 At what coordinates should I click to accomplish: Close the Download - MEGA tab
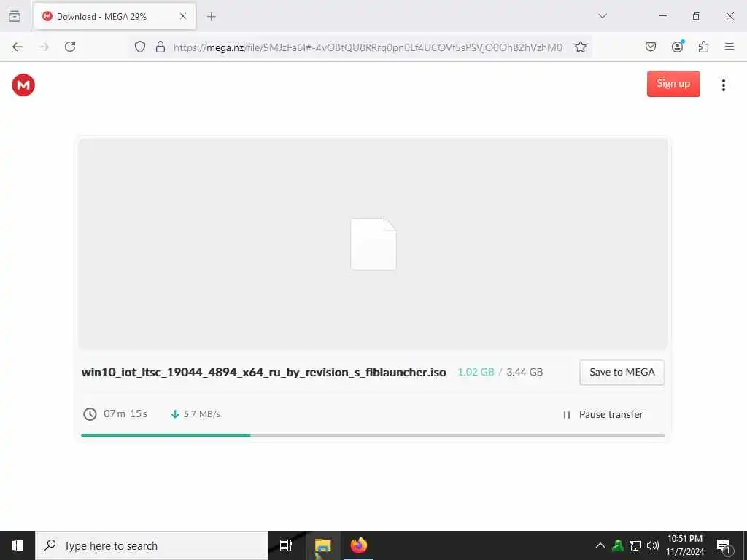coord(183,16)
